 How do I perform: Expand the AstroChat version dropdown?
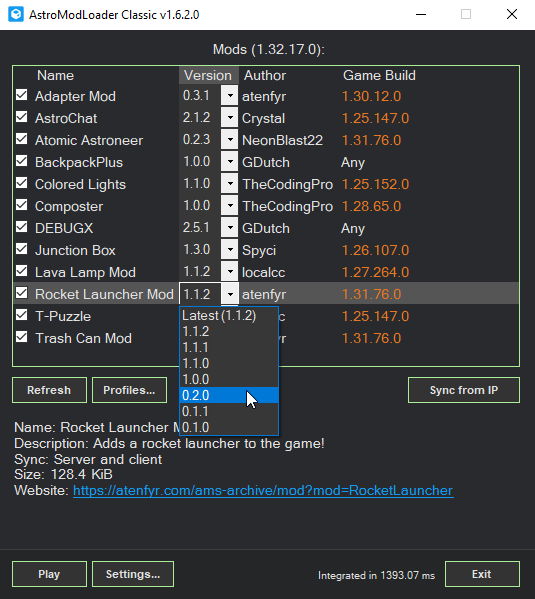tap(230, 118)
